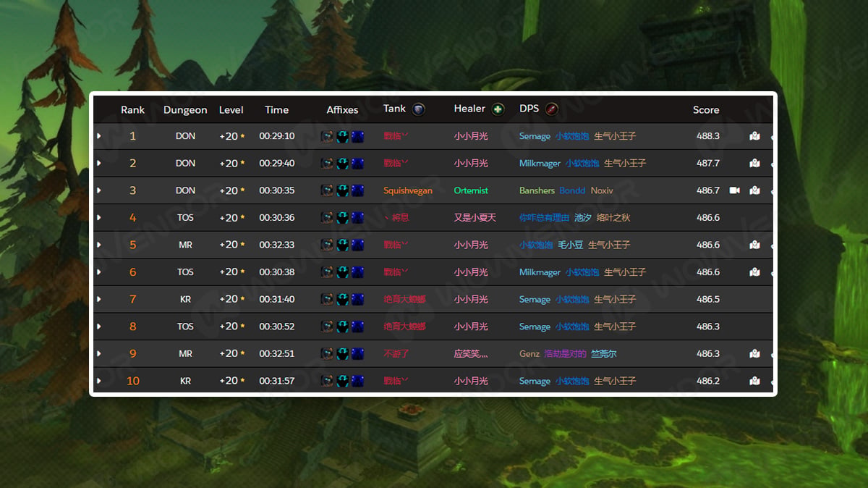Open healer Ortemist's profile link

(x=471, y=190)
